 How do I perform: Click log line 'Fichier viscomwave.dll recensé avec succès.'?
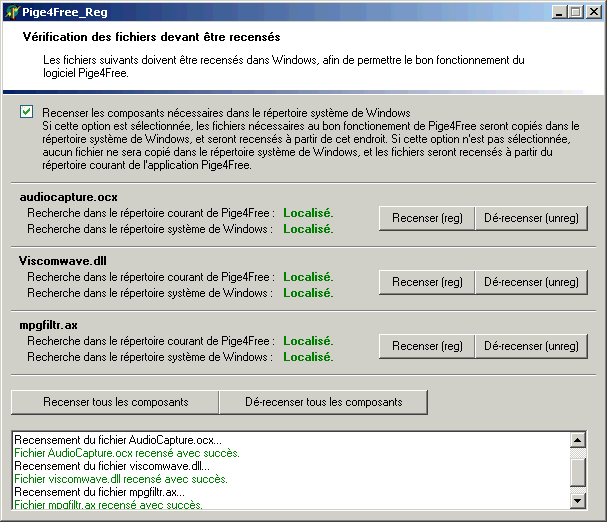(x=121, y=479)
